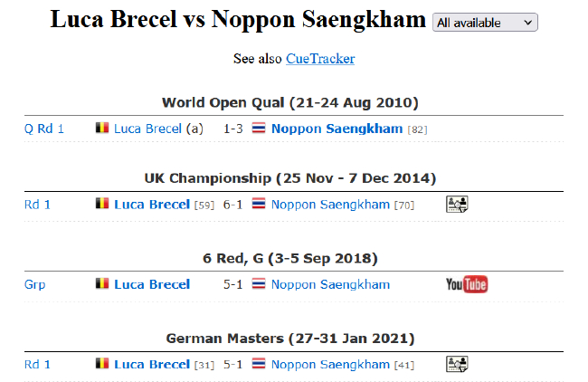
Task: Click 'Rd 1' link for German Masters
Action: tap(37, 364)
